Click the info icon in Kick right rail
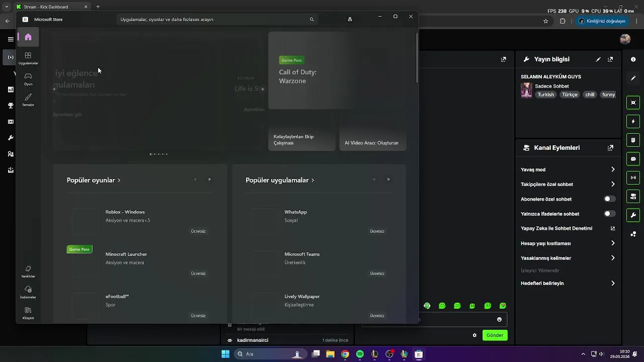The height and width of the screenshot is (362, 644). (633, 59)
